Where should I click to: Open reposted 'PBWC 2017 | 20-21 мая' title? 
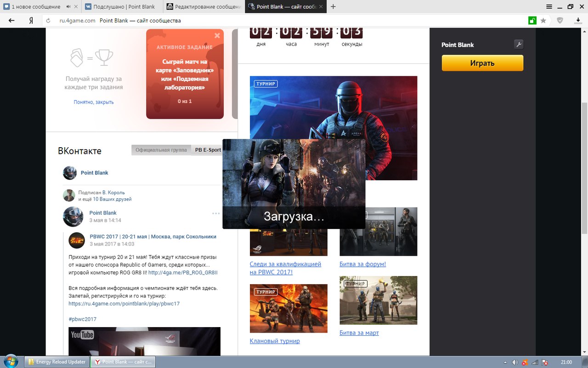153,237
